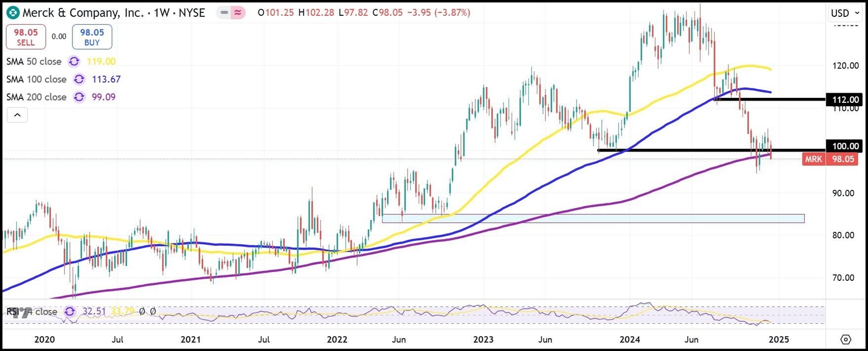The height and width of the screenshot is (351, 868).
Task: Click the SMA 100 refresh icon
Action: pos(79,80)
